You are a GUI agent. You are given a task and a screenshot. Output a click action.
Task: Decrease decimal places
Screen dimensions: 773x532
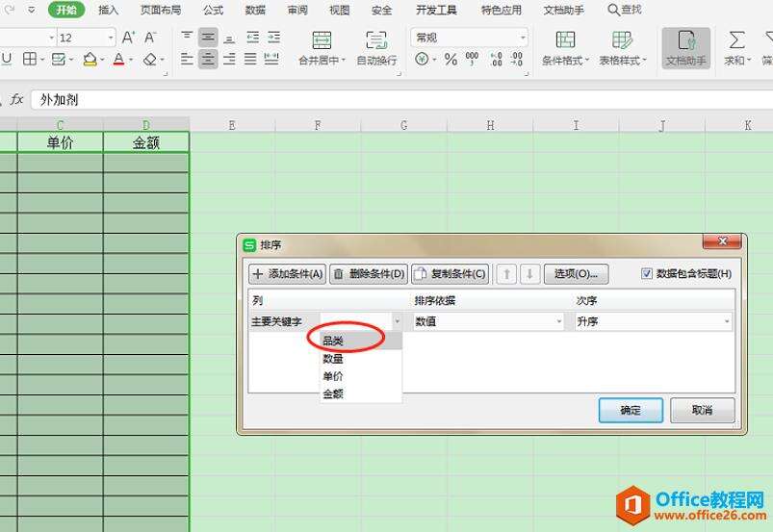[517, 60]
